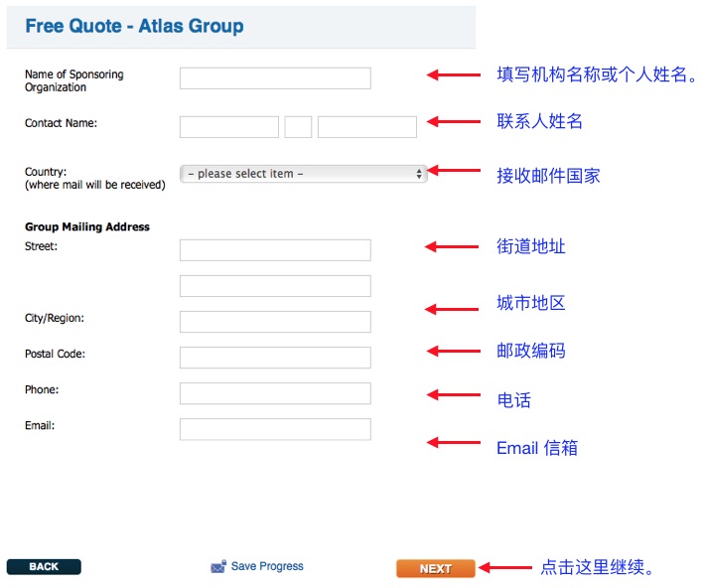Click the Free Quote - Atlas Group heading
The height and width of the screenshot is (588, 703).
134,26
